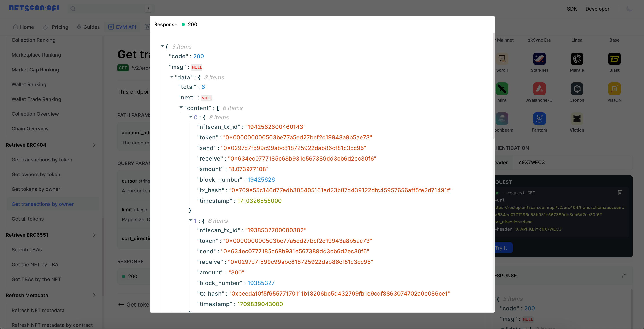Open Marketplace Ranking page
The image size is (644, 329).
click(36, 55)
